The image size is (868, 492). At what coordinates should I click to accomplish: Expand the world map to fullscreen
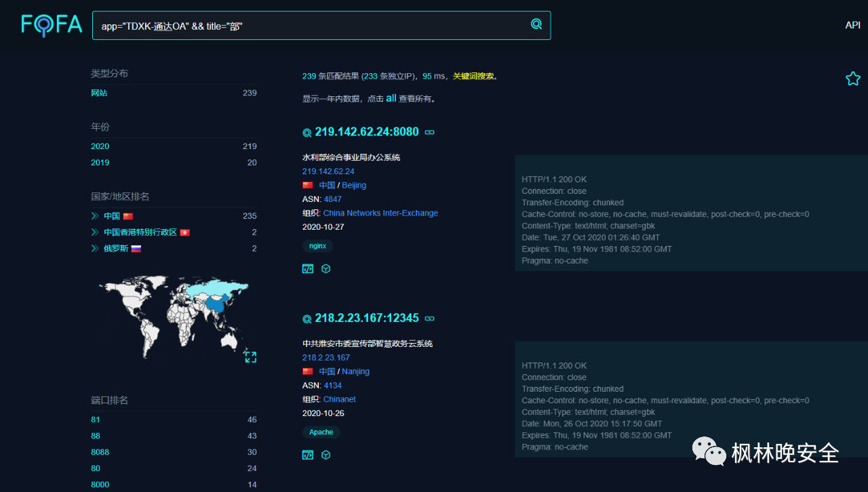[x=250, y=356]
